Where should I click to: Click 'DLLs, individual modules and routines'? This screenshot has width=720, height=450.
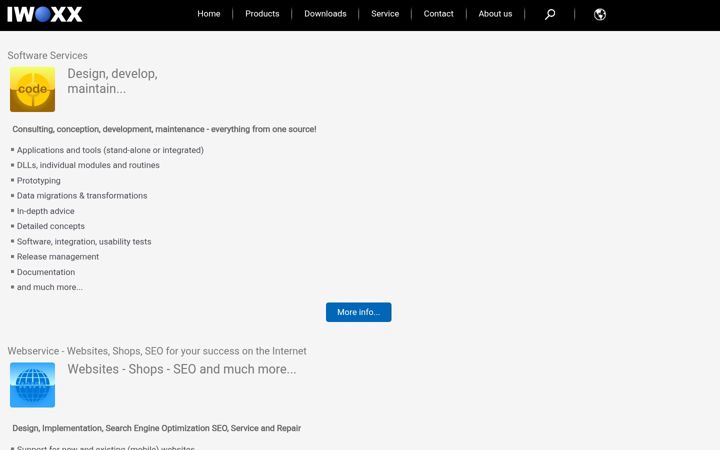pyautogui.click(x=88, y=165)
